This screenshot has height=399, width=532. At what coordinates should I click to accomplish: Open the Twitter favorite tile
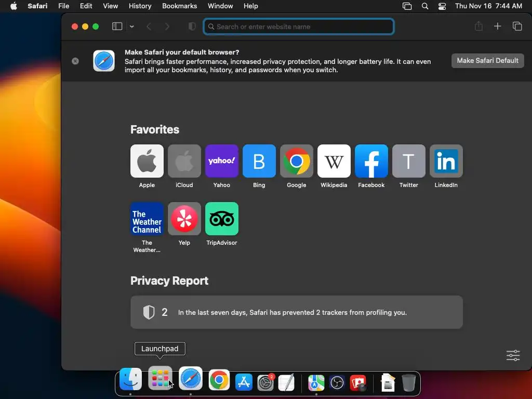[x=408, y=161]
